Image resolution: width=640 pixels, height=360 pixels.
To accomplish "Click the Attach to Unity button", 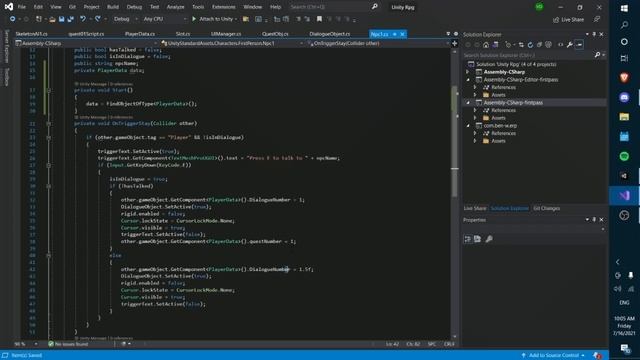I will (x=214, y=19).
